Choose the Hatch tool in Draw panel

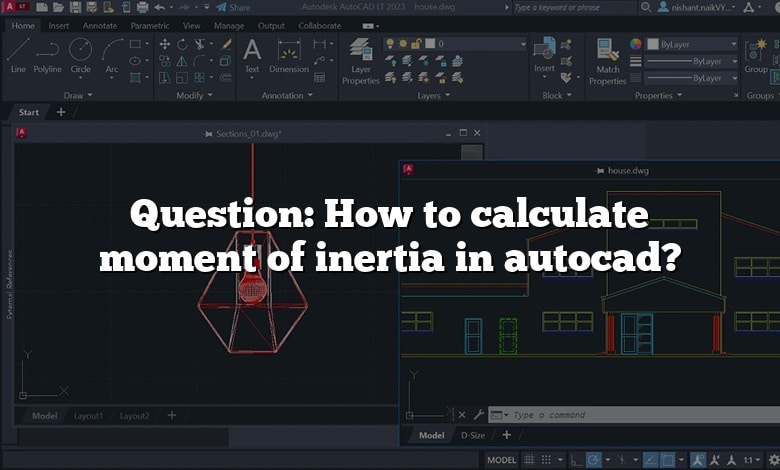[x=135, y=77]
